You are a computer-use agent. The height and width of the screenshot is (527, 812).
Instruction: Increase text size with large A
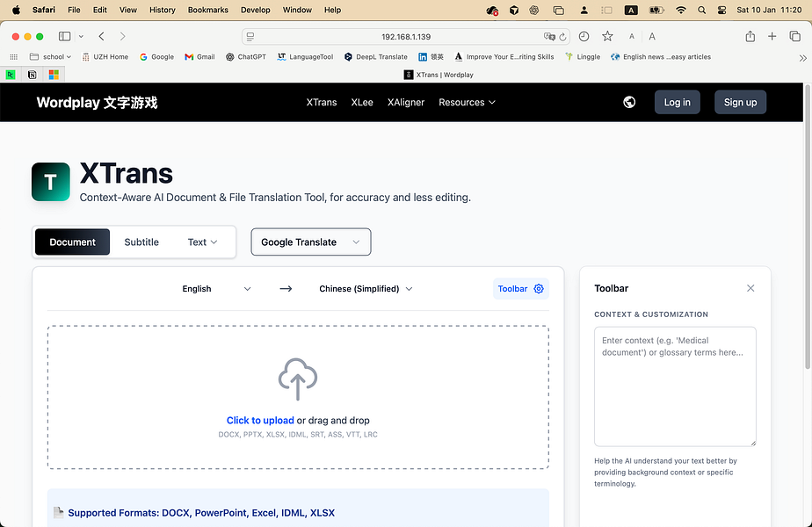(652, 36)
